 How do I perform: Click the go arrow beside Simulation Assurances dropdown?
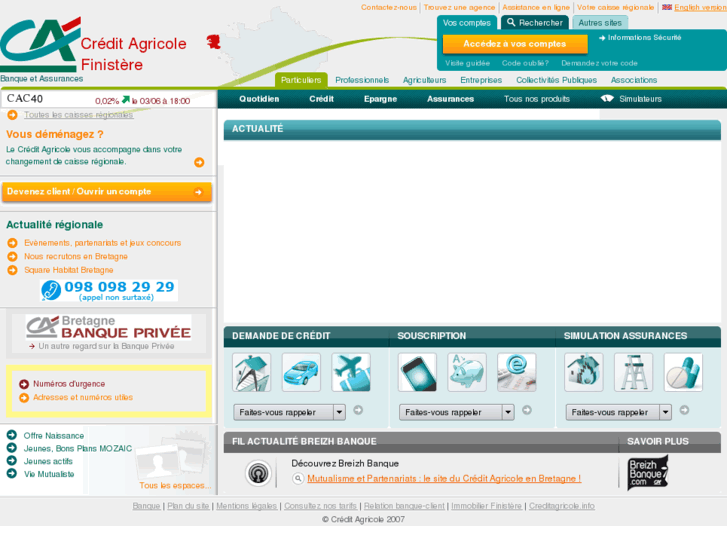684,410
